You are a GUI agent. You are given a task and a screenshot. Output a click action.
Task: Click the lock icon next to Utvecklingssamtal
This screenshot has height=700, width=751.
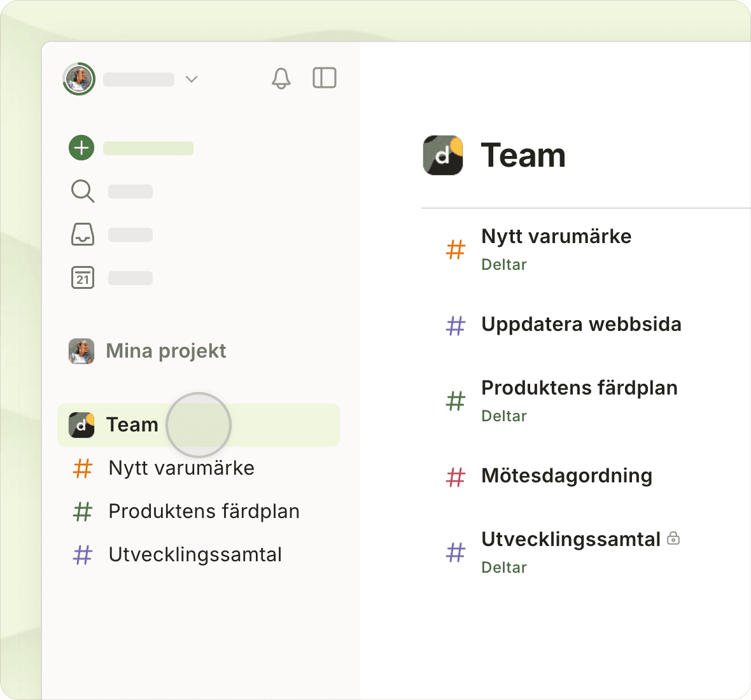tap(673, 539)
